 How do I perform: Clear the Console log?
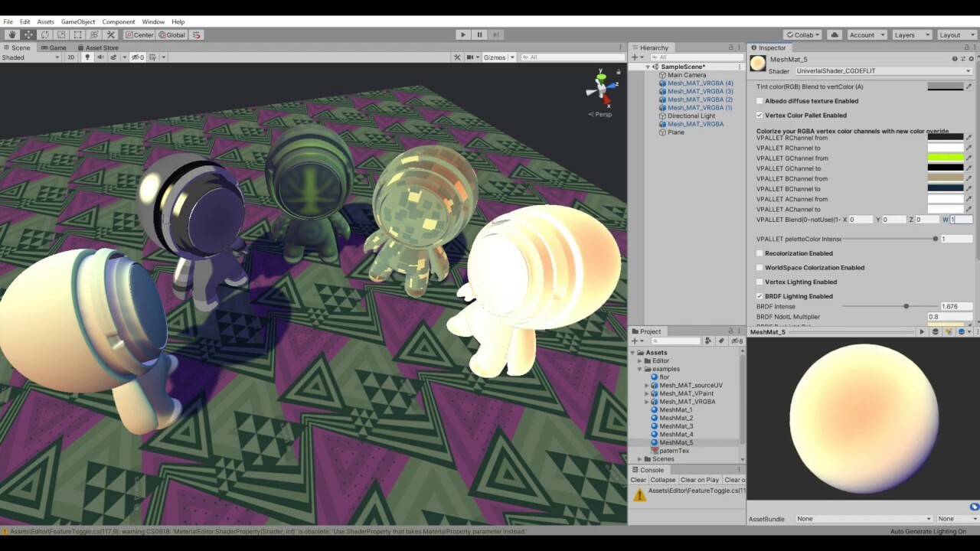pos(639,480)
